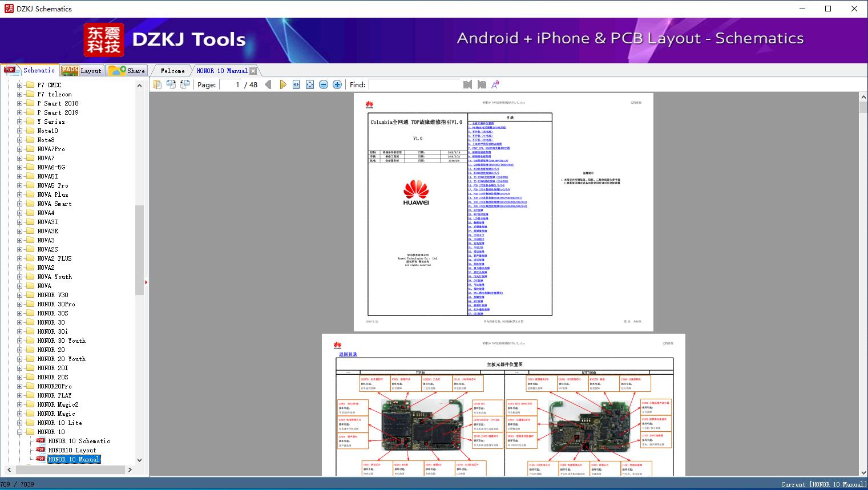868x490 pixels.
Task: Collapse the HONOR 10 folder
Action: coord(20,432)
